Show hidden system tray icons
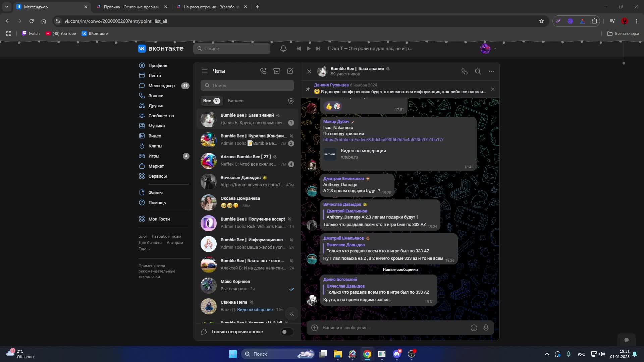The height and width of the screenshot is (362, 644). click(547, 354)
